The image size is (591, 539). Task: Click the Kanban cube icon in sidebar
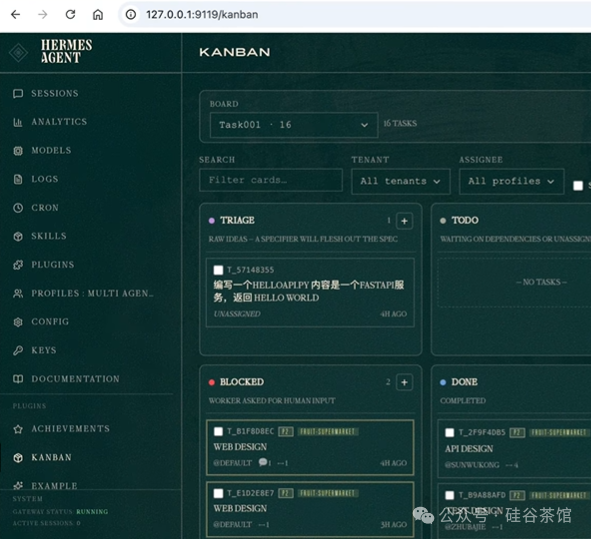(18, 458)
